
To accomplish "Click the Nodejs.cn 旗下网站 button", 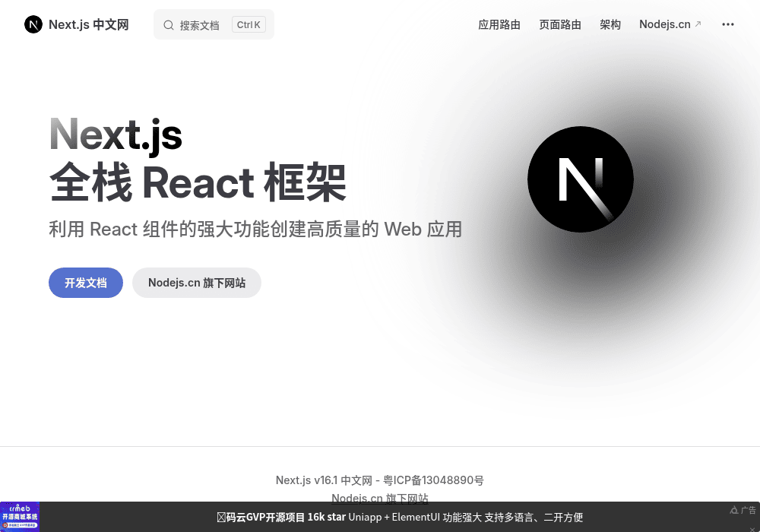I will [x=197, y=283].
